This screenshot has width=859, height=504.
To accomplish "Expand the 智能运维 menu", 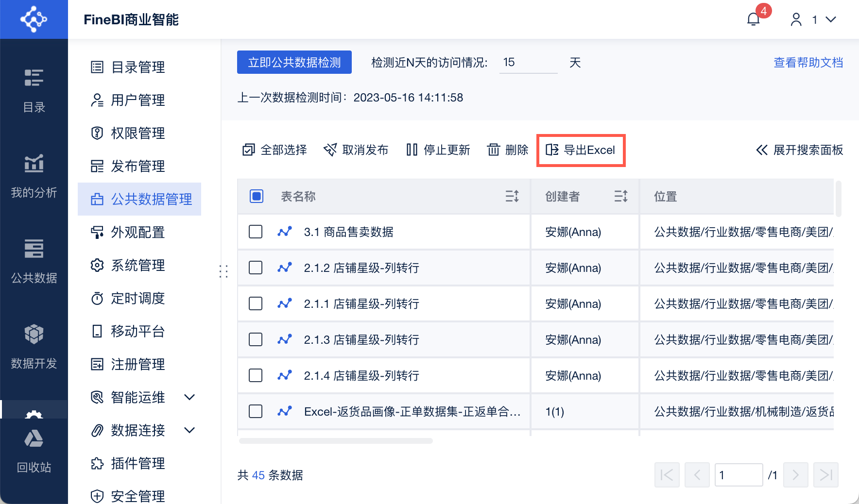I will (x=189, y=397).
